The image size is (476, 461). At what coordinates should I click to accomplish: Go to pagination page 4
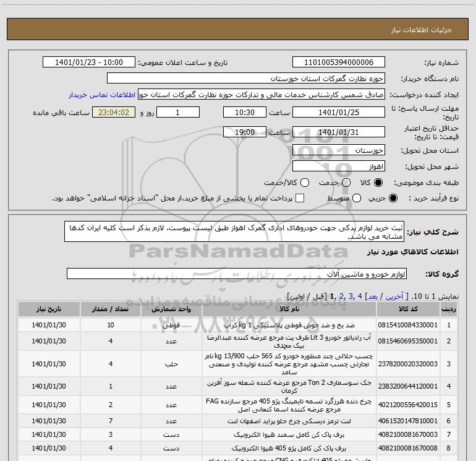pyautogui.click(x=360, y=296)
